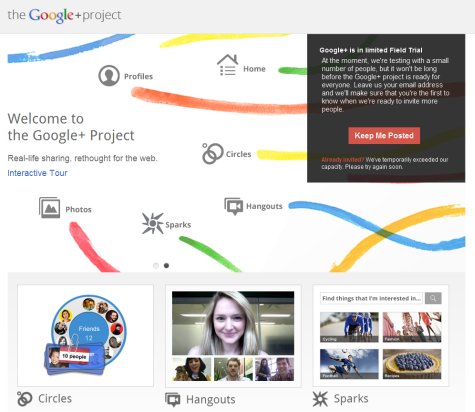Open the Photos picture icon
The image size is (475, 412).
(x=49, y=207)
